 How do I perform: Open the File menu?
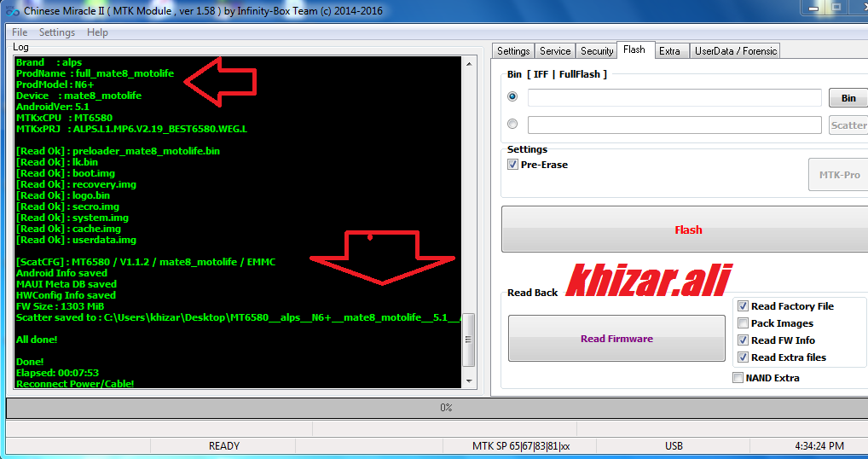point(20,32)
